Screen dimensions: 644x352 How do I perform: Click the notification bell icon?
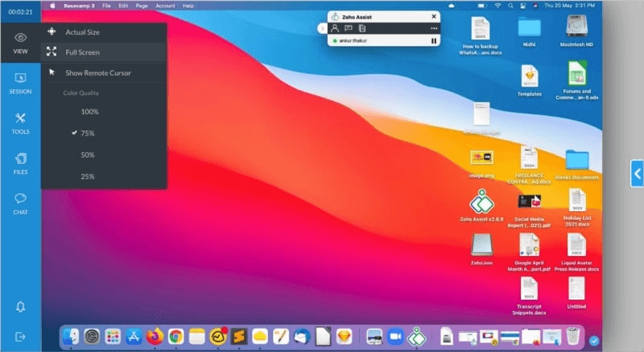[x=20, y=307]
